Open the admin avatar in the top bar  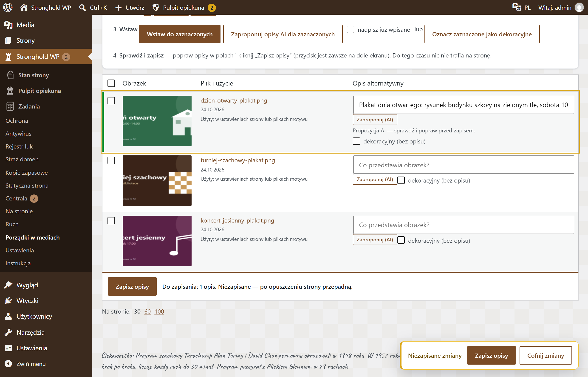579,7
